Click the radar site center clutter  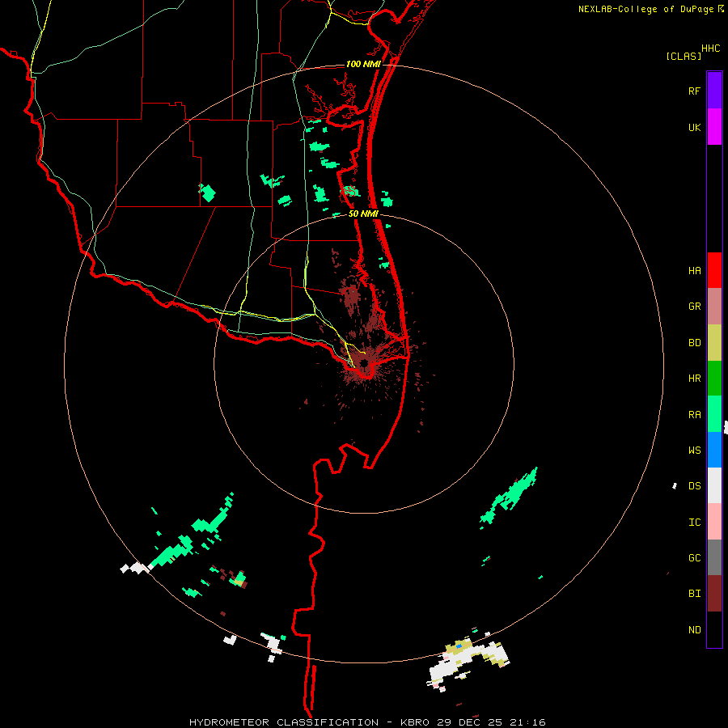365,365
